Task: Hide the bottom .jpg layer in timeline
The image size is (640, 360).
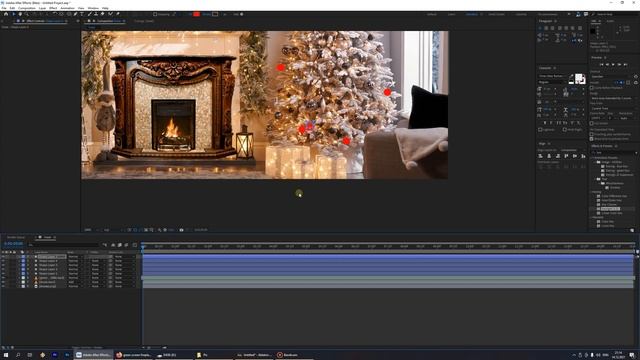Action: pyautogui.click(x=3, y=286)
